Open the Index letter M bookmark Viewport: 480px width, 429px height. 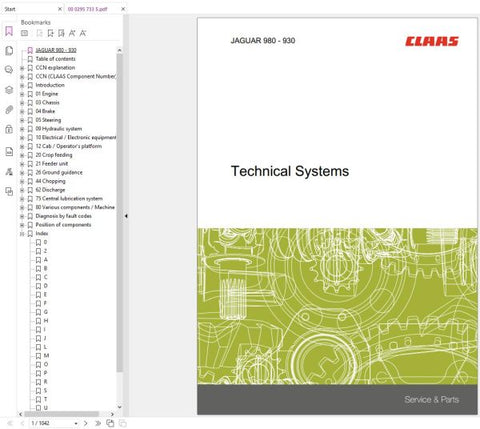[x=46, y=355]
